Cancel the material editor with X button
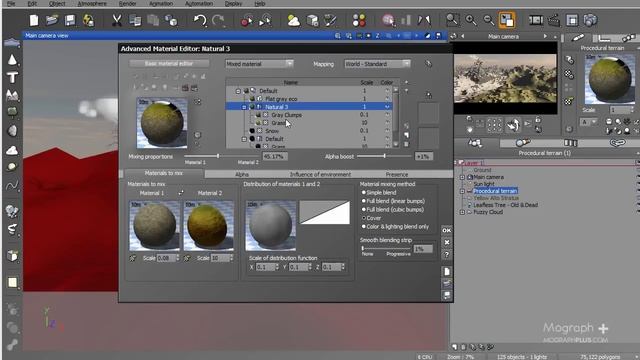Screen dimensions: 640x360 coord(447,242)
